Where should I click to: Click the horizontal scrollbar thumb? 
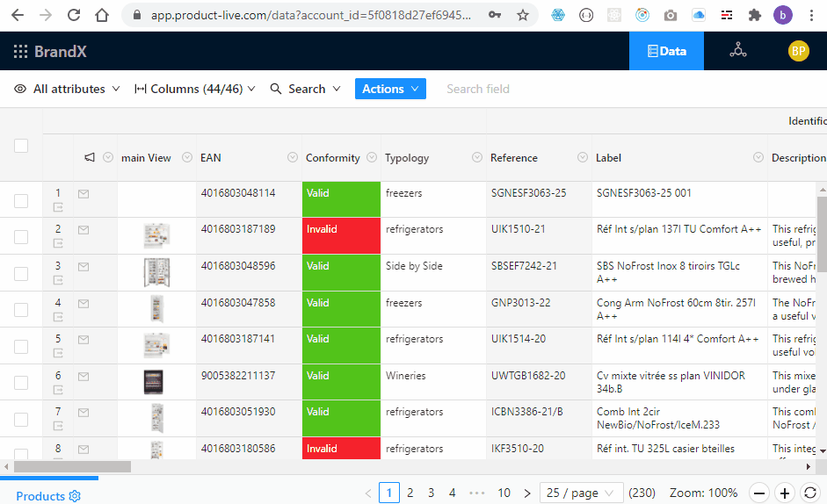tap(72, 466)
